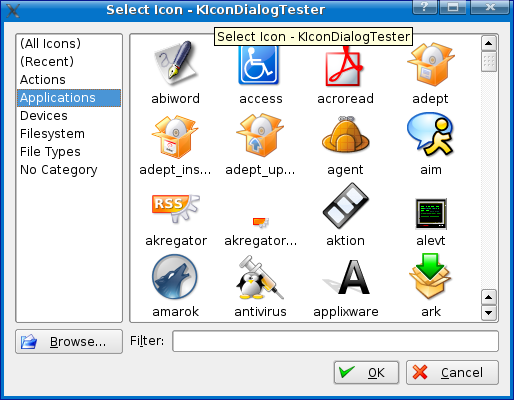Show the No Category icons

pyautogui.click(x=69, y=169)
